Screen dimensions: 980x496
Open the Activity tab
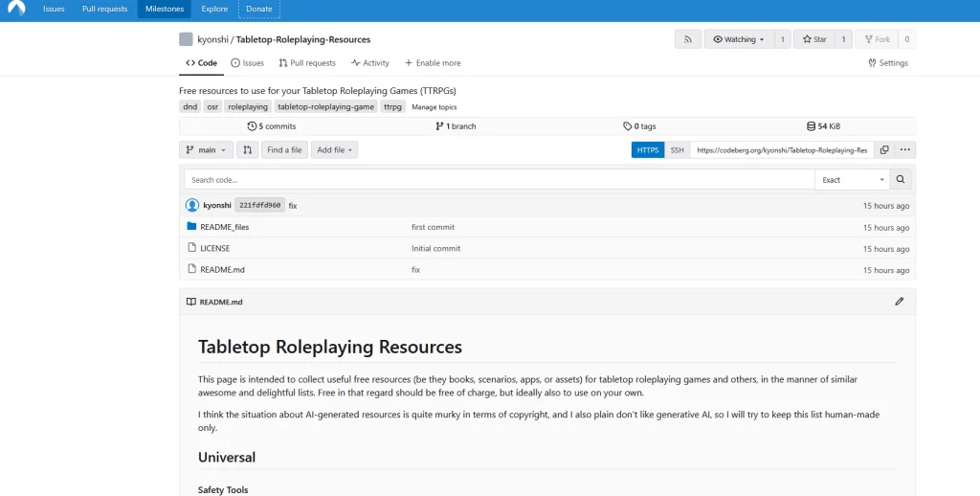pos(370,63)
